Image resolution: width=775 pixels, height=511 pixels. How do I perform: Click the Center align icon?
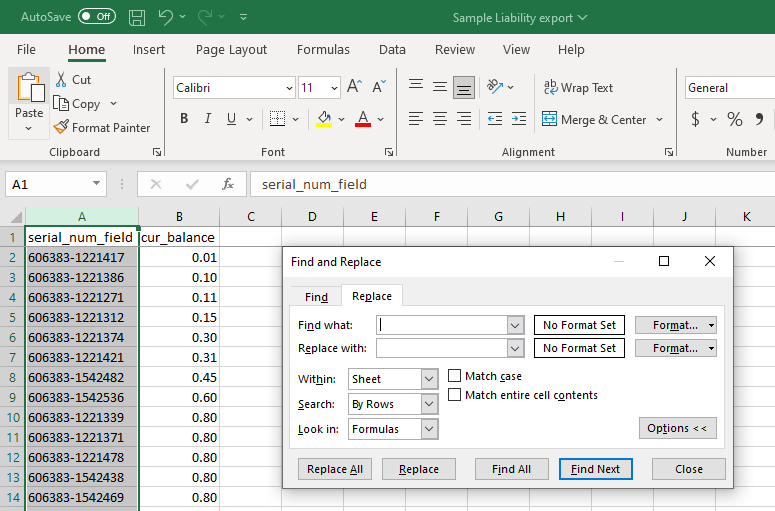(x=439, y=119)
